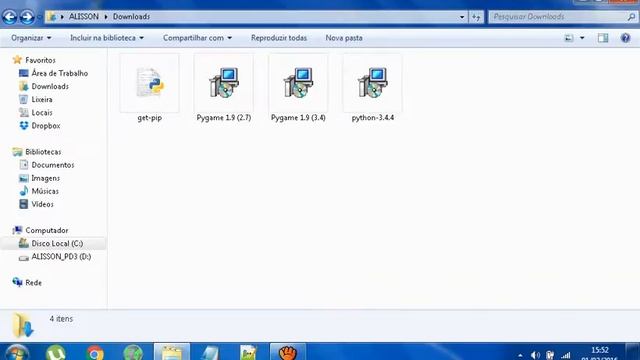The height and width of the screenshot is (360, 640).
Task: Click the 'python-3.4.4' file name label
Action: [373, 118]
